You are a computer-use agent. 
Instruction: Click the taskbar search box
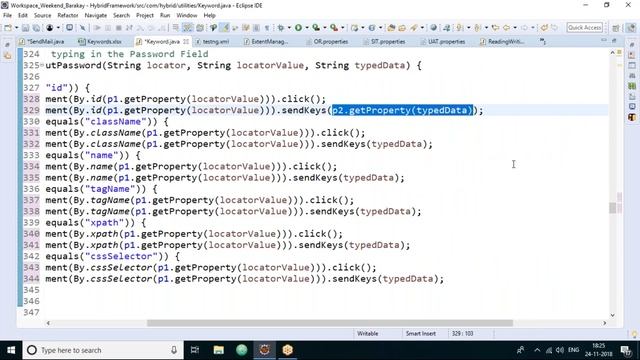tap(103, 350)
